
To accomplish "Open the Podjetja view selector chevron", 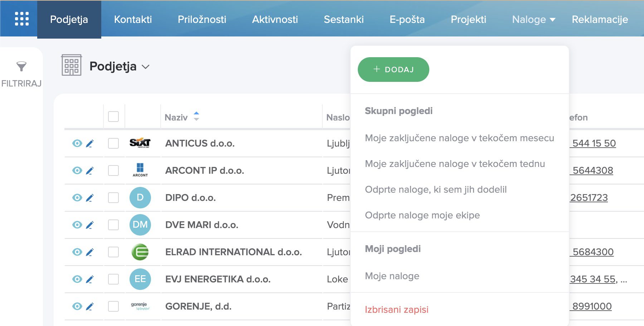I will [x=146, y=67].
